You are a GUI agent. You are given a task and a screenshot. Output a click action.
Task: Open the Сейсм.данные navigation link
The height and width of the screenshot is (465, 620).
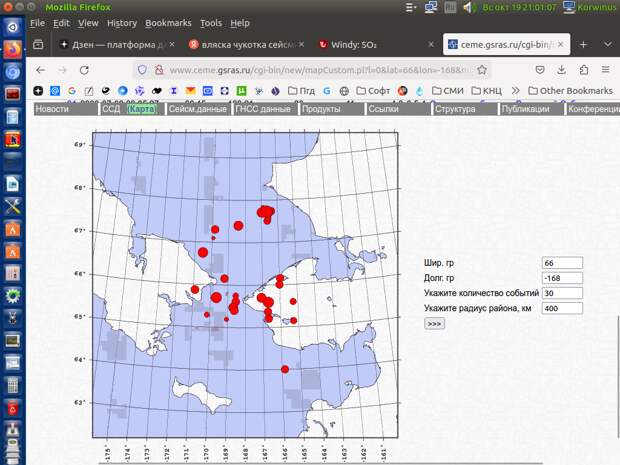tap(197, 109)
